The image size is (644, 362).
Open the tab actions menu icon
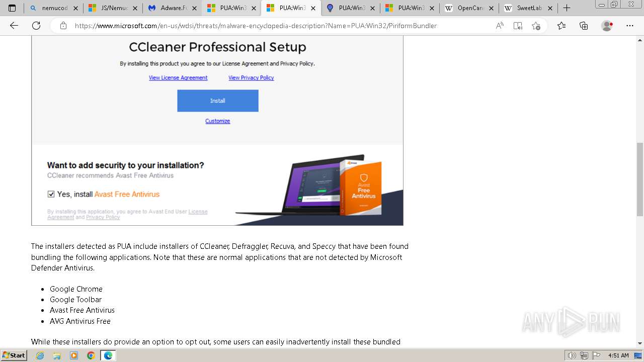point(12,8)
